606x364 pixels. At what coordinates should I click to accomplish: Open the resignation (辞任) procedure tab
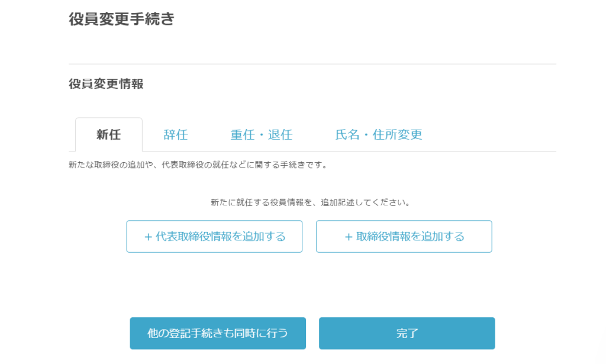[176, 134]
